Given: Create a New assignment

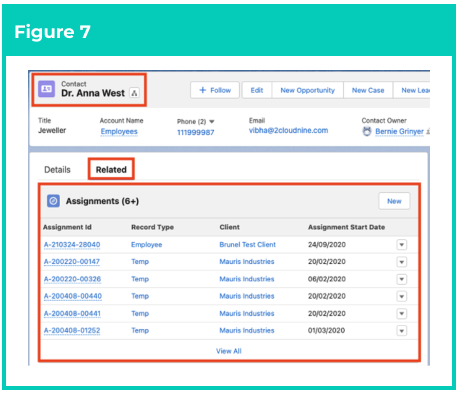Looking at the screenshot, I should click(x=394, y=201).
